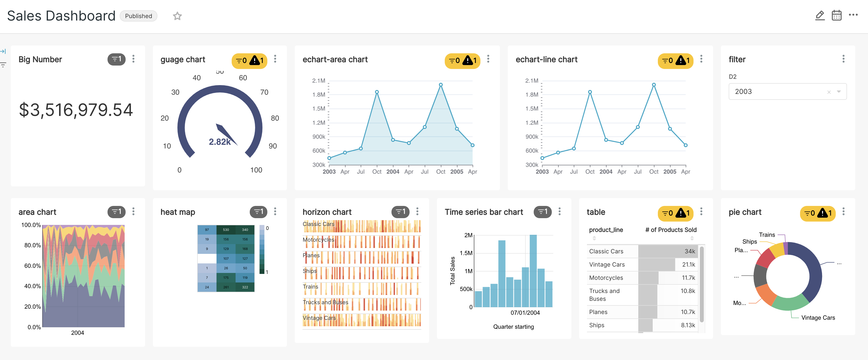868x360 pixels.
Task: Open the calendar schedule icon
Action: point(836,15)
